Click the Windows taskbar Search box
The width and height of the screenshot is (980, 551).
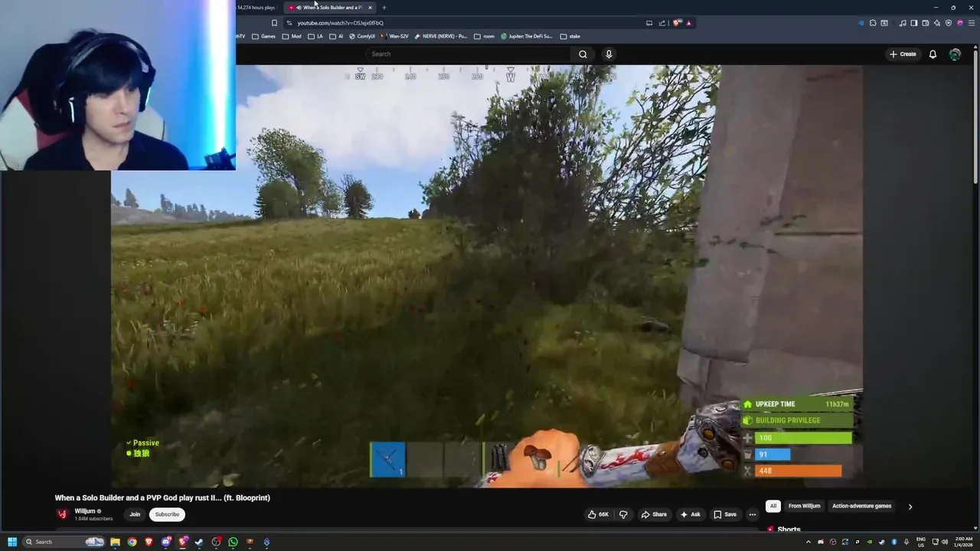coord(64,542)
